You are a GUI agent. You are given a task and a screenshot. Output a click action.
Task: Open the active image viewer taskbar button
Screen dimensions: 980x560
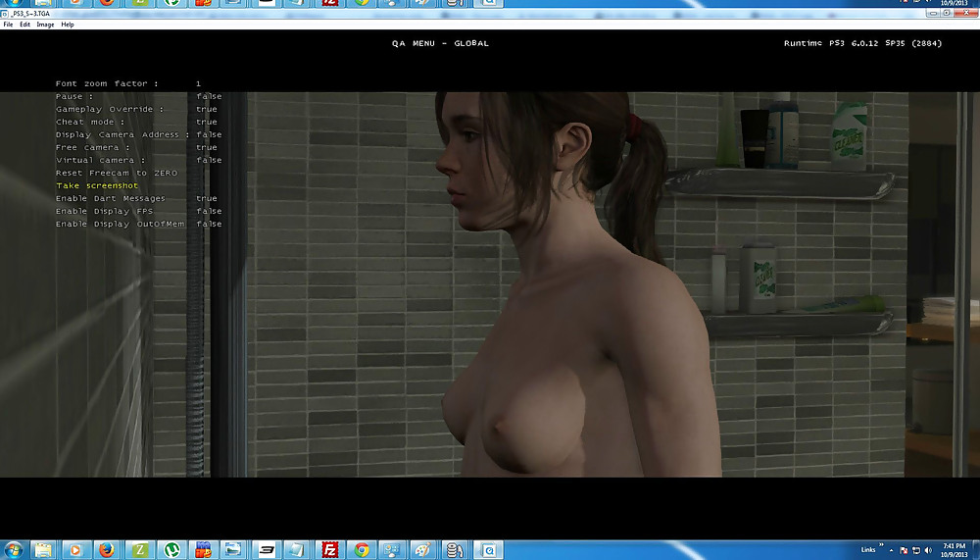(488, 550)
